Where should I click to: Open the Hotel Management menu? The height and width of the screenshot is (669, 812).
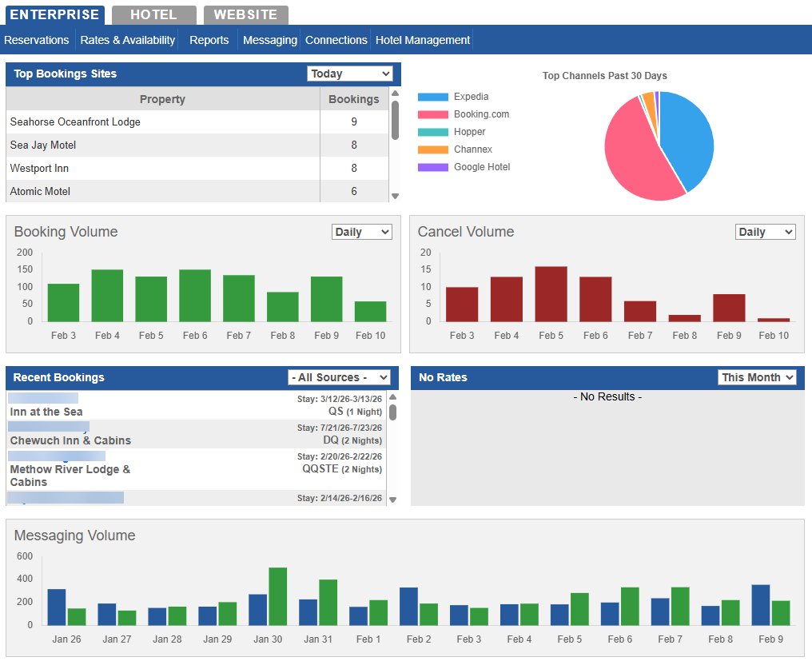point(423,40)
